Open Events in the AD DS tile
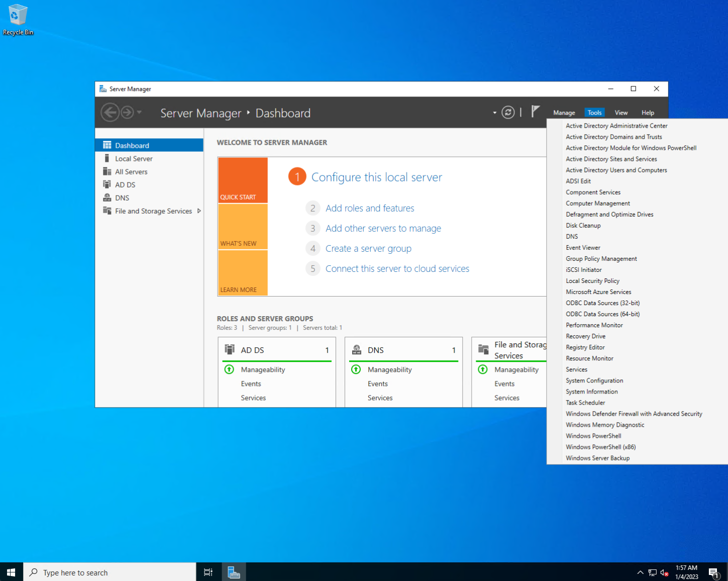 coord(251,383)
